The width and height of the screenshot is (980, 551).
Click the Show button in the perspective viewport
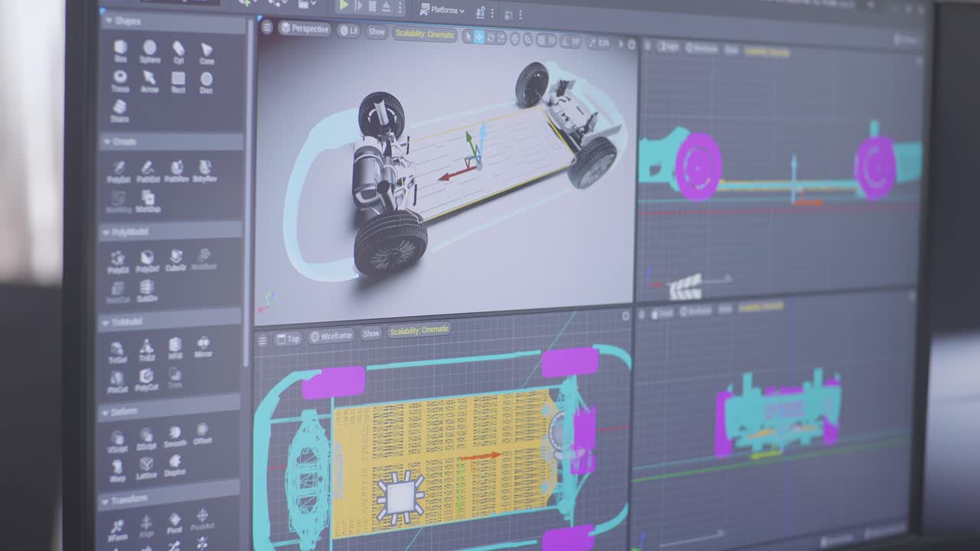tap(377, 31)
